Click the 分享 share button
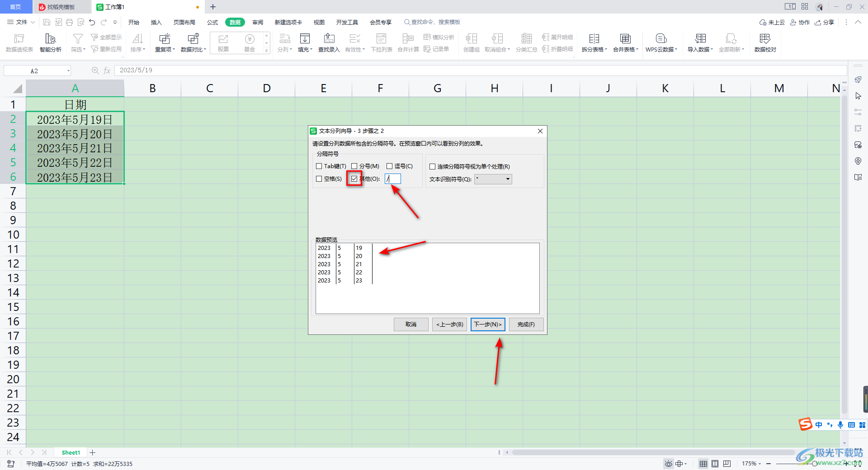This screenshot has height=470, width=868. pos(824,22)
